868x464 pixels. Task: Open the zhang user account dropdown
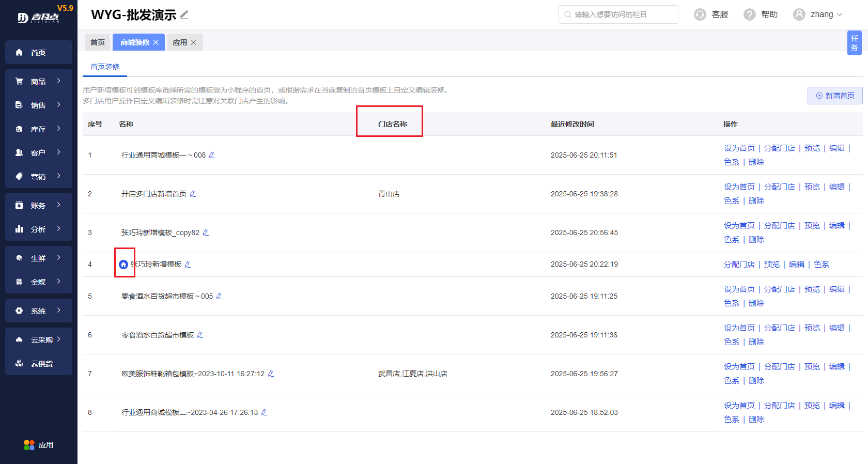818,14
